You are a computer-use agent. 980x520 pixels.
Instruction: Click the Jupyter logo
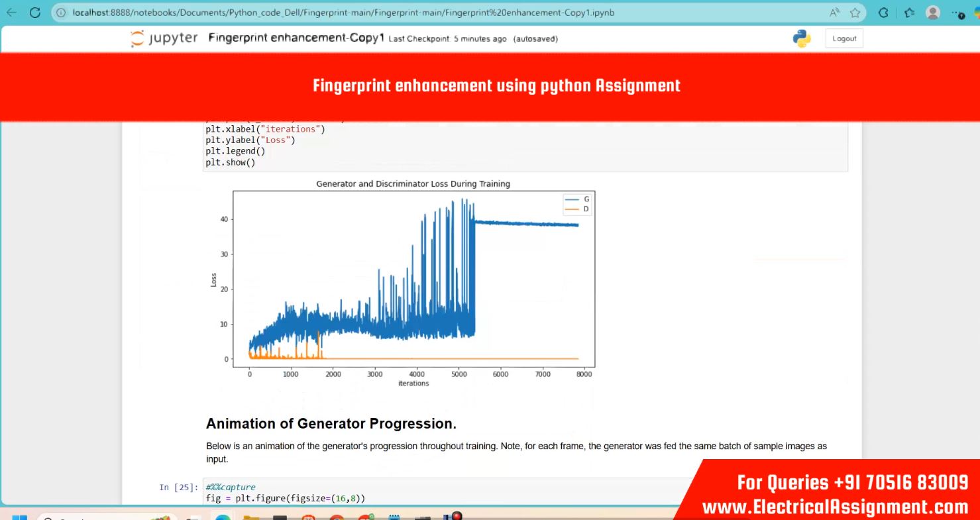pos(164,38)
